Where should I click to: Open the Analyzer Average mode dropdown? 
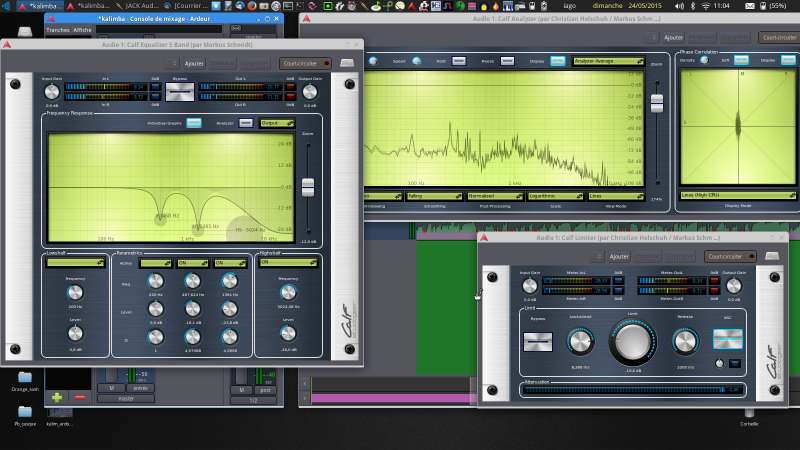(607, 61)
